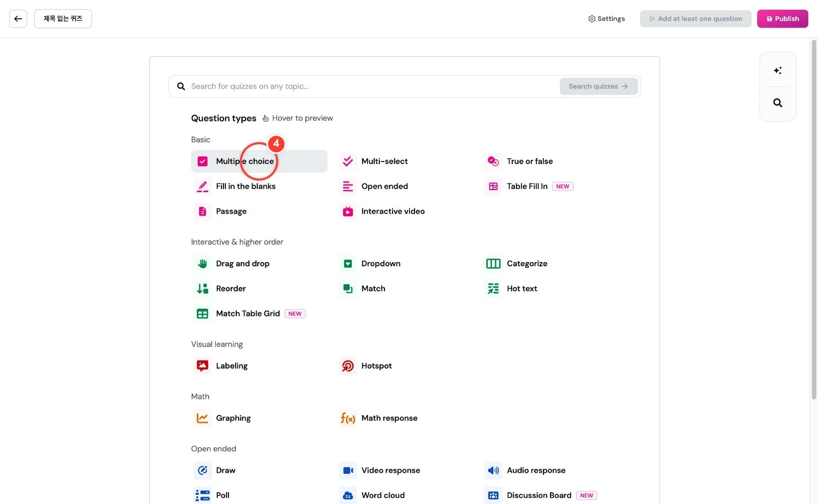Viewport: 818px width, 504px height.
Task: Select the Reorder icon
Action: (202, 289)
